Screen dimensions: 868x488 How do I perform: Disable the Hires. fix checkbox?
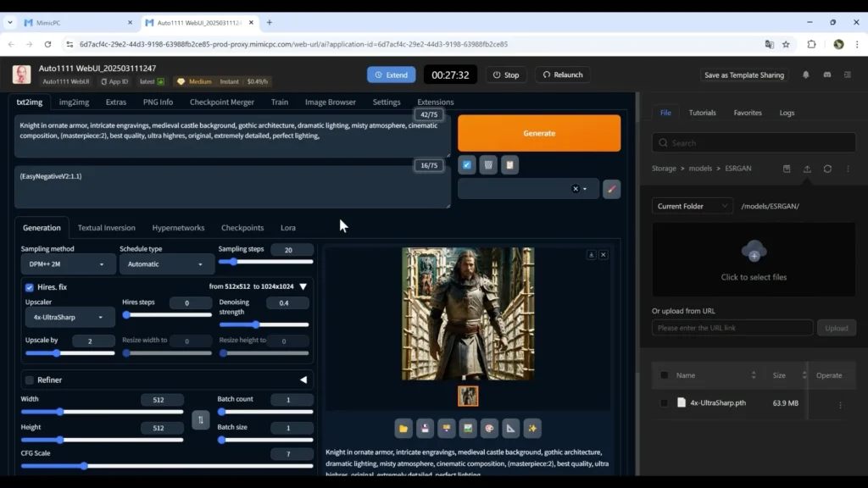(x=30, y=287)
